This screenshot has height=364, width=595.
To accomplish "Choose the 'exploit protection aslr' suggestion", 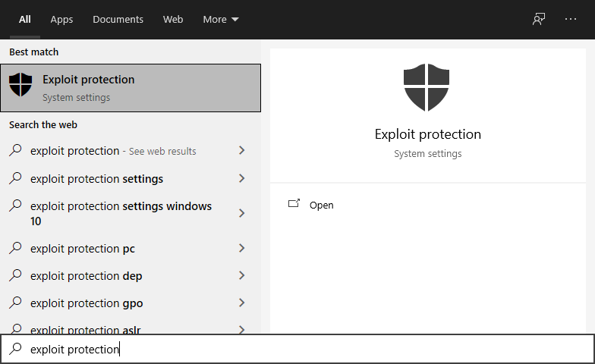I will (86, 329).
